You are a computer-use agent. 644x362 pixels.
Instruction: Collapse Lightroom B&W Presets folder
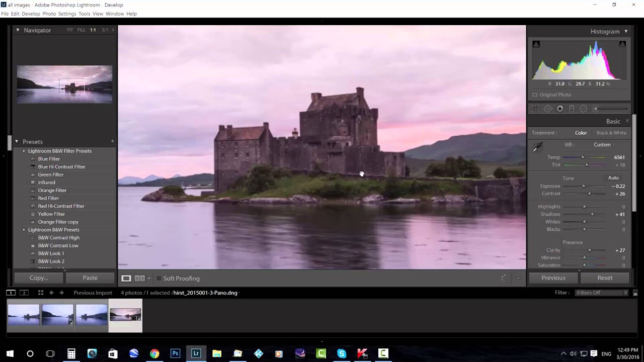click(24, 230)
